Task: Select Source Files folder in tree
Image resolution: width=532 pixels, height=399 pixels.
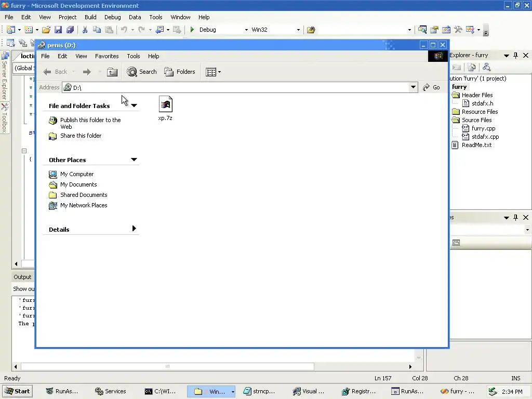Action: click(x=472, y=120)
